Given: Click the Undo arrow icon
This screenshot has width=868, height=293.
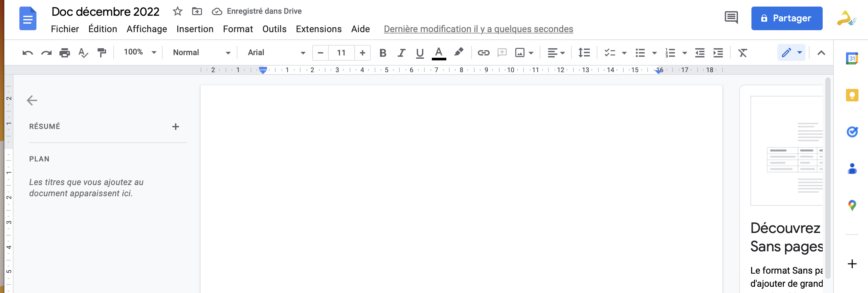Looking at the screenshot, I should [28, 52].
